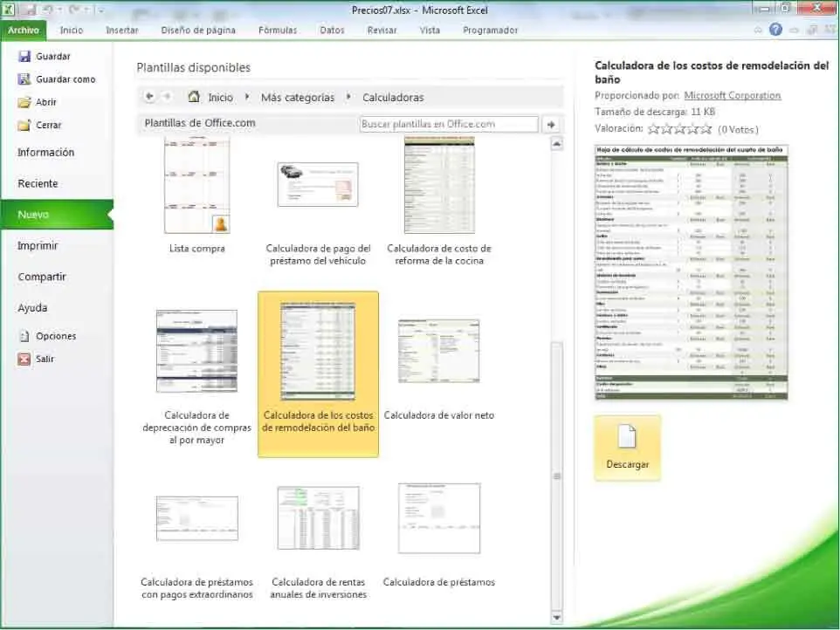Click the Descargar download button

(627, 448)
